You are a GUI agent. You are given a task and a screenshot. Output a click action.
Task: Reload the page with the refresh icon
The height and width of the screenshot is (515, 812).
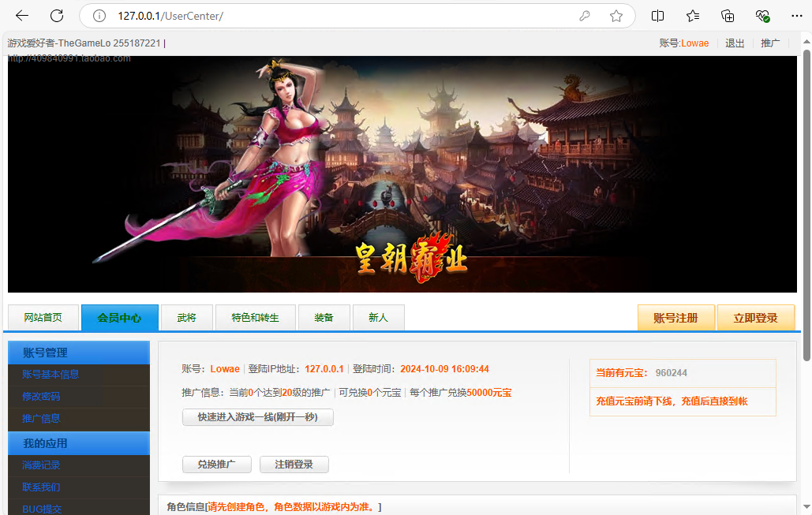57,16
